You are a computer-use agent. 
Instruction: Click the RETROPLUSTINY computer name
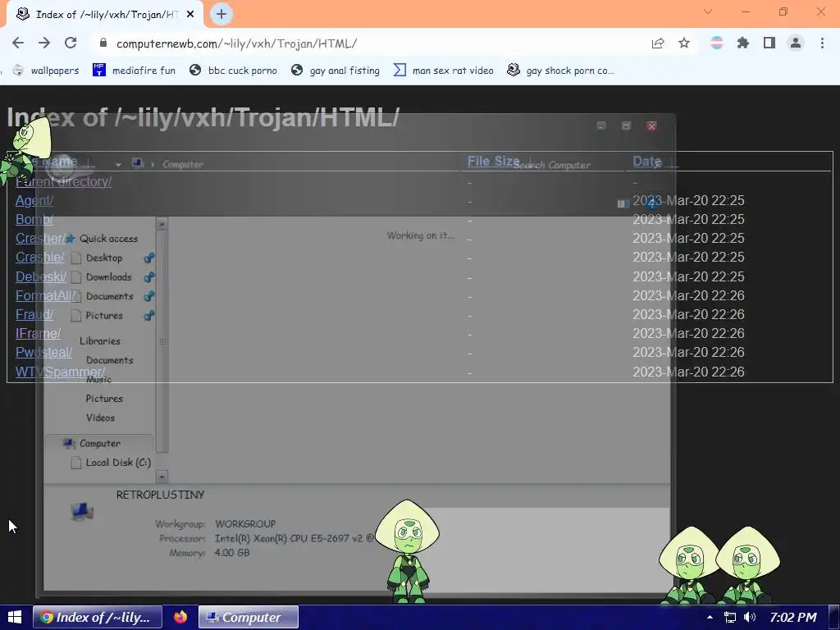point(160,495)
